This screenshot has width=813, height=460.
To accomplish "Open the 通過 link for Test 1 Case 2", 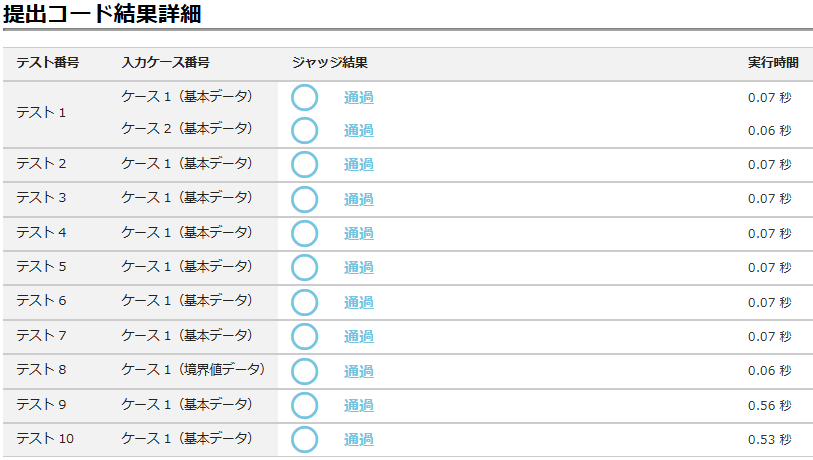I will click(358, 130).
